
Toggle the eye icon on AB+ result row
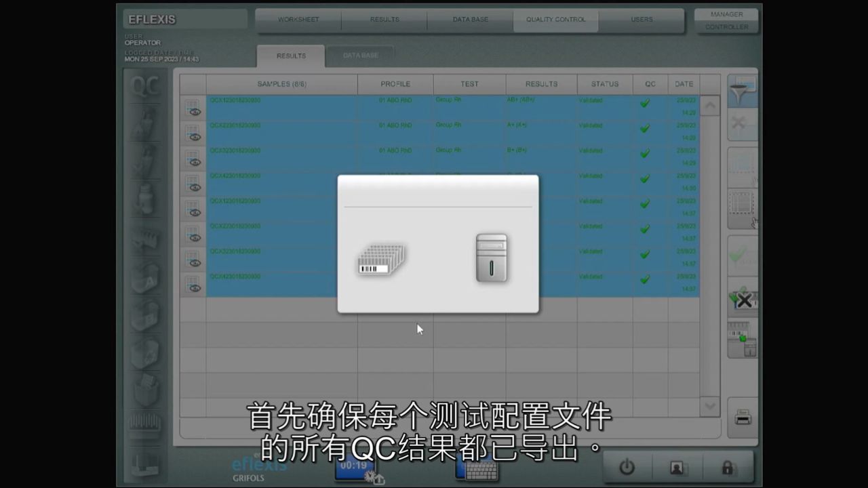pos(193,108)
